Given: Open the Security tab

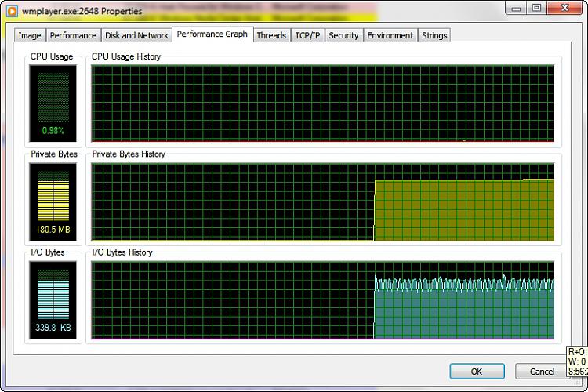Looking at the screenshot, I should [x=344, y=35].
